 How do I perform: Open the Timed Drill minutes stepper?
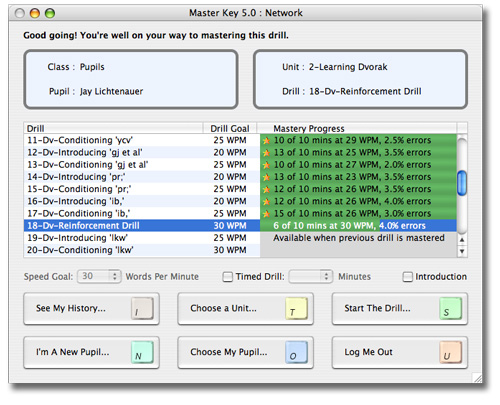click(x=326, y=276)
